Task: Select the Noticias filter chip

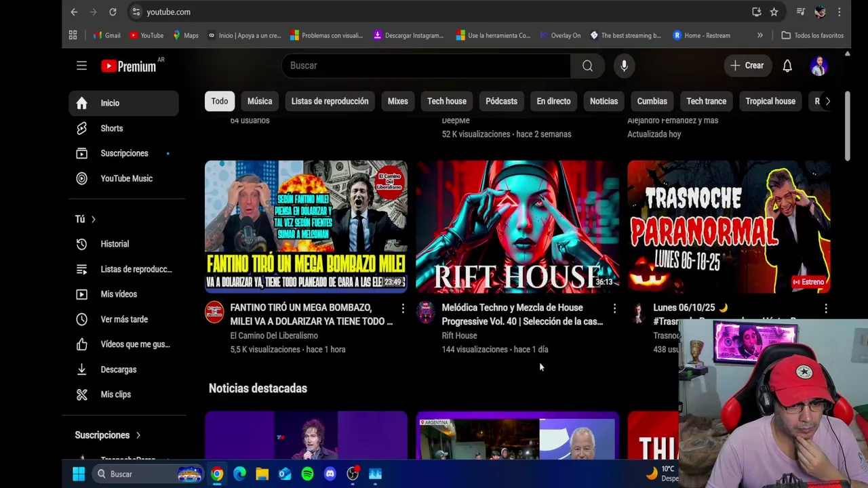Action: 604,101
